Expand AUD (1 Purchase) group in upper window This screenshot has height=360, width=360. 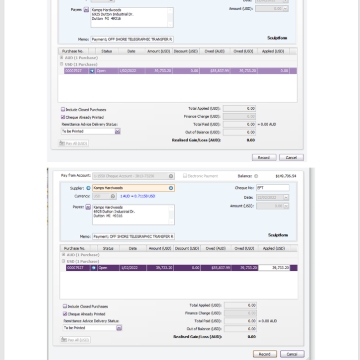(x=62, y=58)
